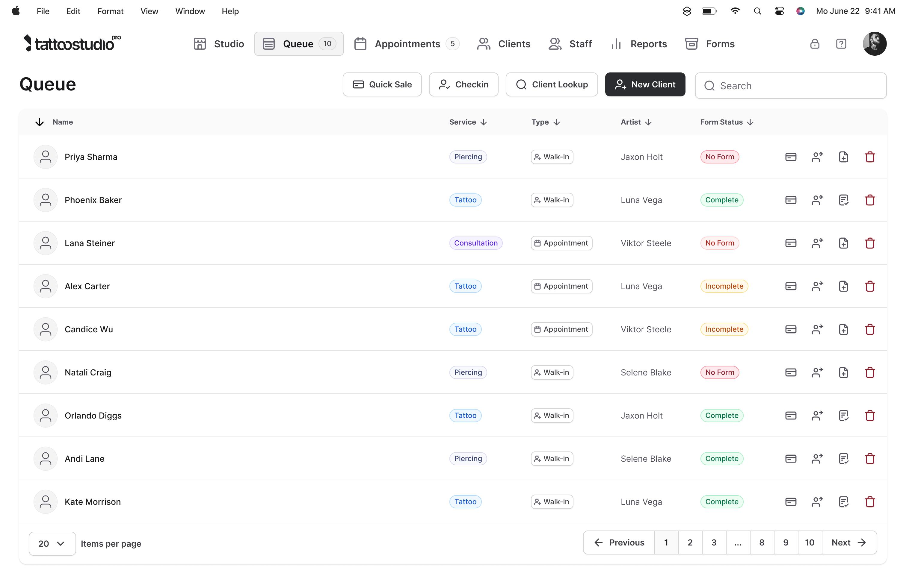The height and width of the screenshot is (588, 906).
Task: Jump to page 2
Action: click(690, 542)
